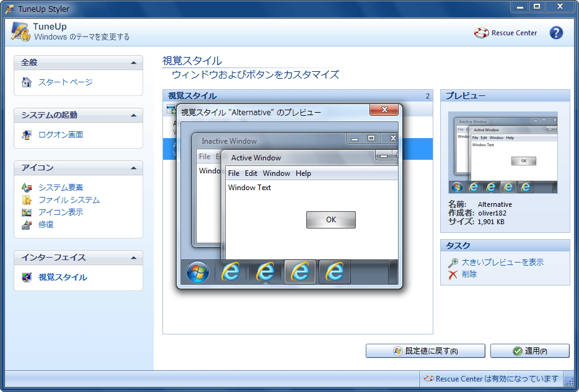
Task: Click the name value Alternative in preview panel
Action: [495, 204]
